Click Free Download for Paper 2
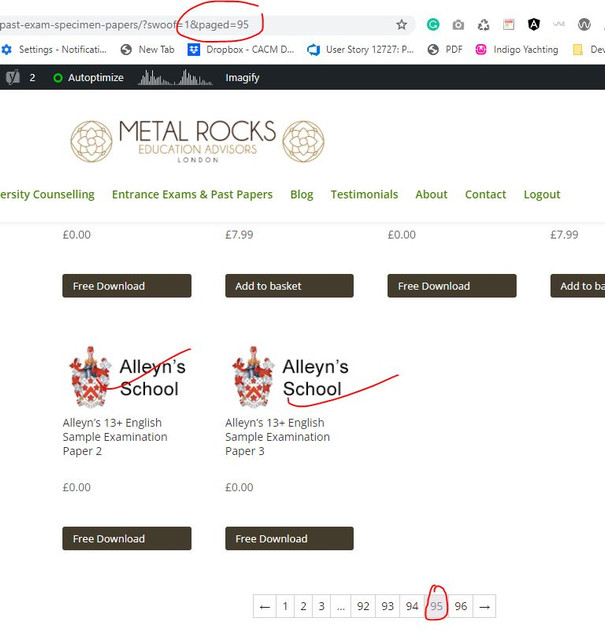Screen dimensions: 605x640 click(127, 538)
